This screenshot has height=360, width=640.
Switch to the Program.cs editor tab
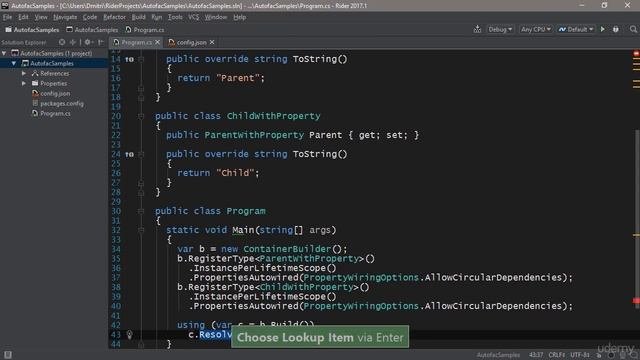pyautogui.click(x=136, y=42)
